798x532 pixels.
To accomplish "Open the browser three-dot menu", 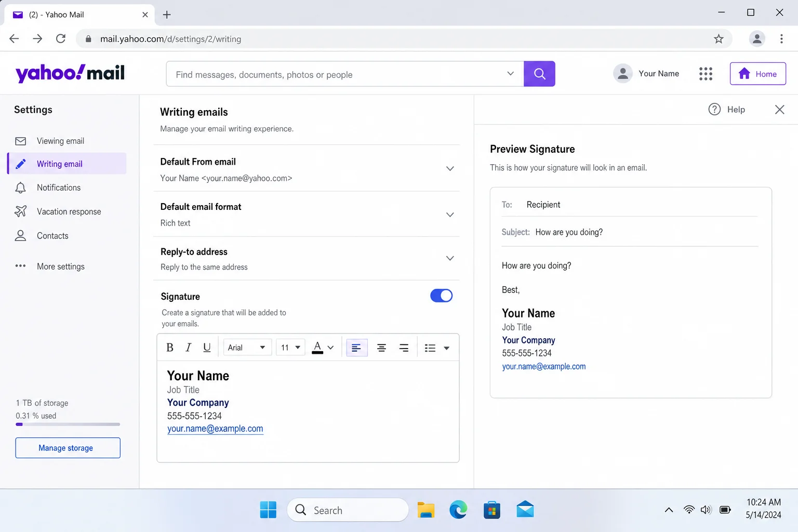I will [x=781, y=38].
